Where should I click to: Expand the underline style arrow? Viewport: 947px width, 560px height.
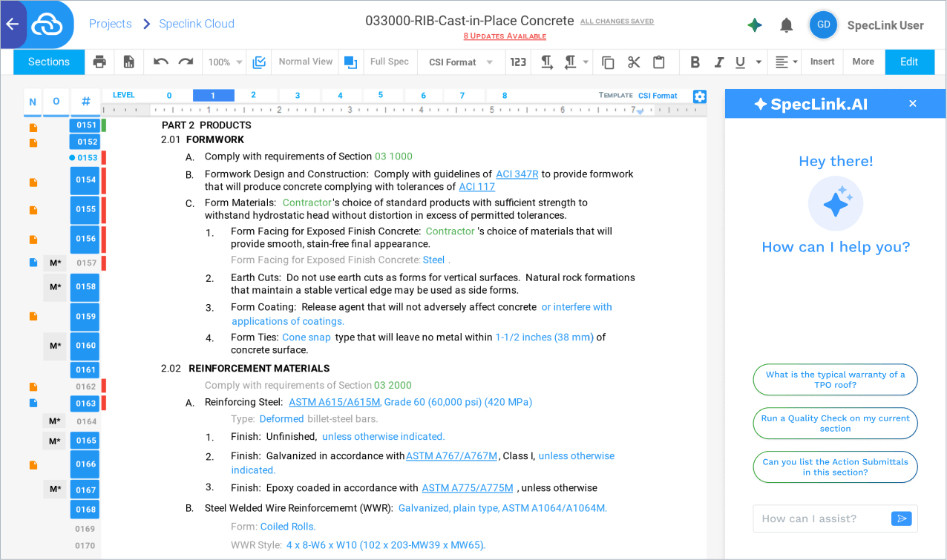[758, 62]
